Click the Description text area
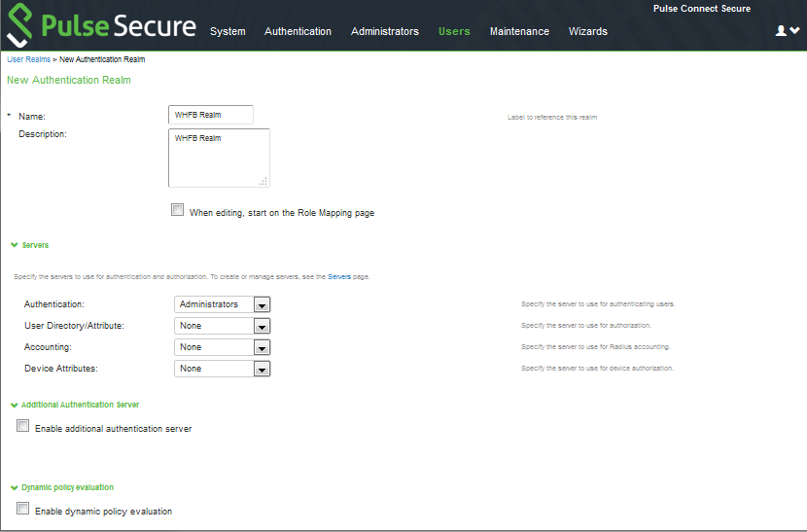 [218, 158]
